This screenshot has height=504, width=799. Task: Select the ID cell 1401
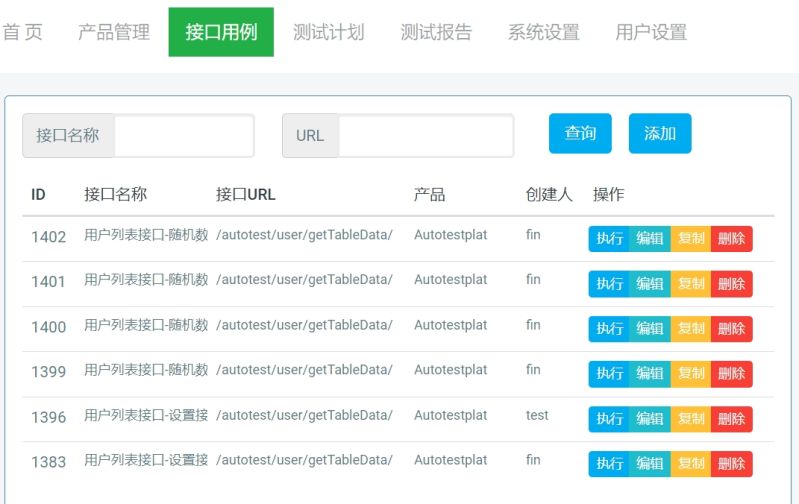click(x=48, y=282)
